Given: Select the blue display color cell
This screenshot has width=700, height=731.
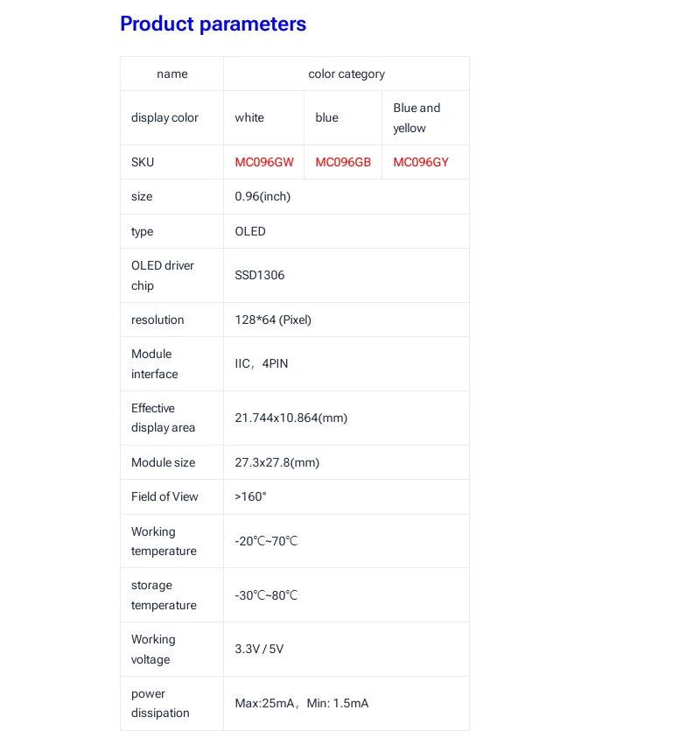Looking at the screenshot, I should pos(326,118).
